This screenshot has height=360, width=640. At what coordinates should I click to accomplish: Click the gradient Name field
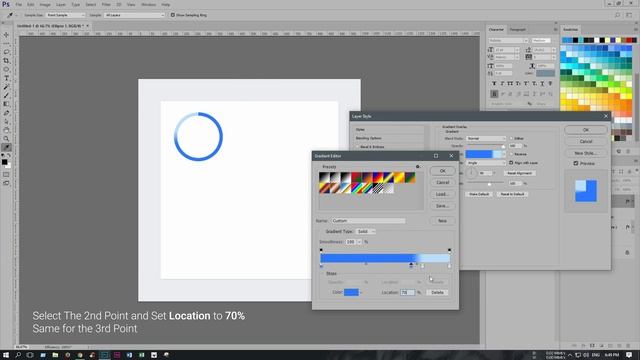tap(368, 221)
